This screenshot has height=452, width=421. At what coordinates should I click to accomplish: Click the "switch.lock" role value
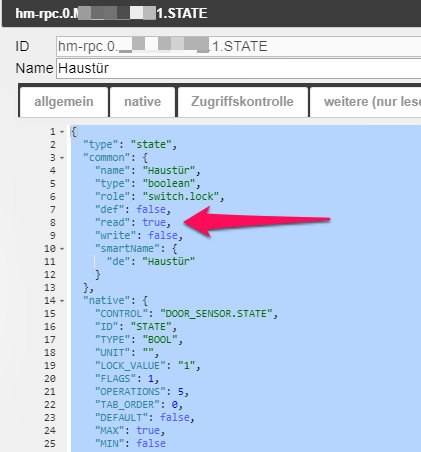181,197
